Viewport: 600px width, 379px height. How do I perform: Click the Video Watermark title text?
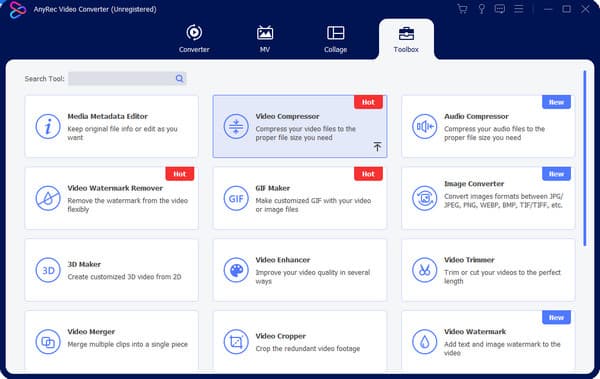pyautogui.click(x=475, y=332)
